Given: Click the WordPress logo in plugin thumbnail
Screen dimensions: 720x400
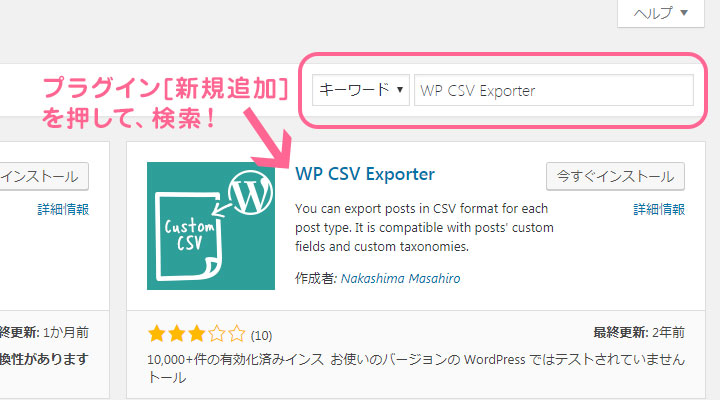Looking at the screenshot, I should 250,192.
